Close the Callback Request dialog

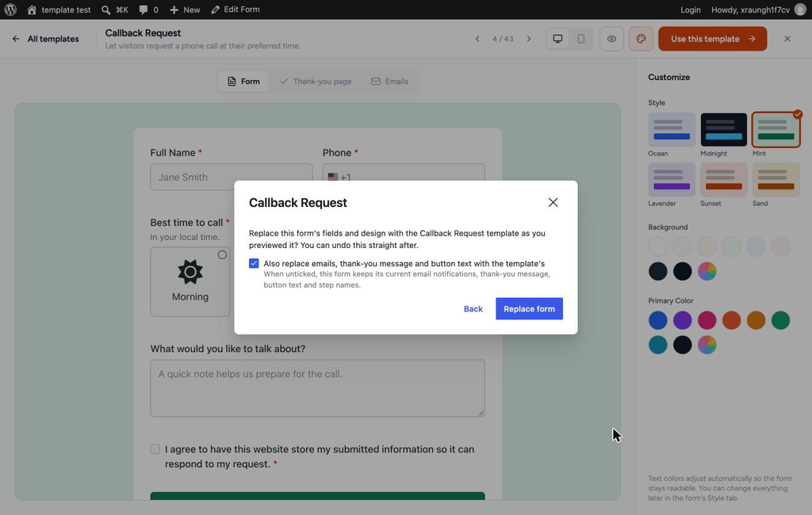pyautogui.click(x=553, y=202)
